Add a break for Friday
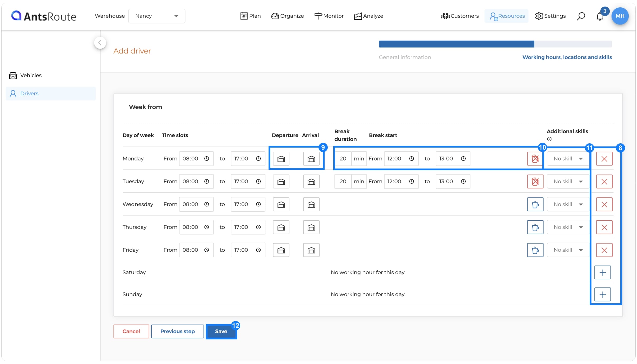 (x=535, y=250)
